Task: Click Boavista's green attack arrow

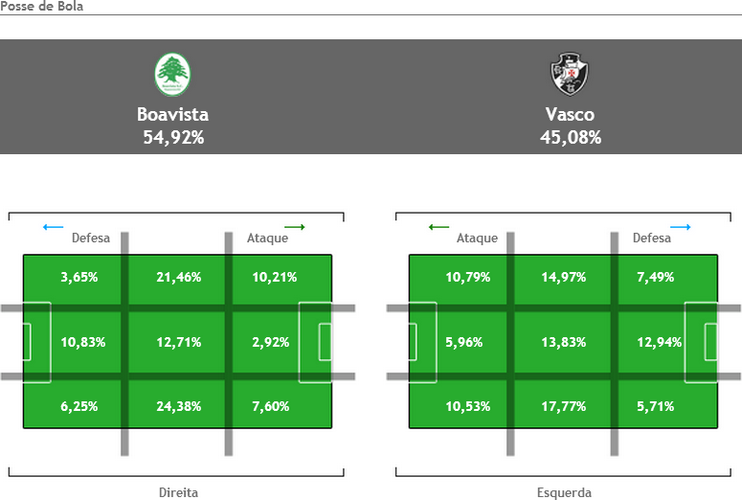Action: pos(294,228)
